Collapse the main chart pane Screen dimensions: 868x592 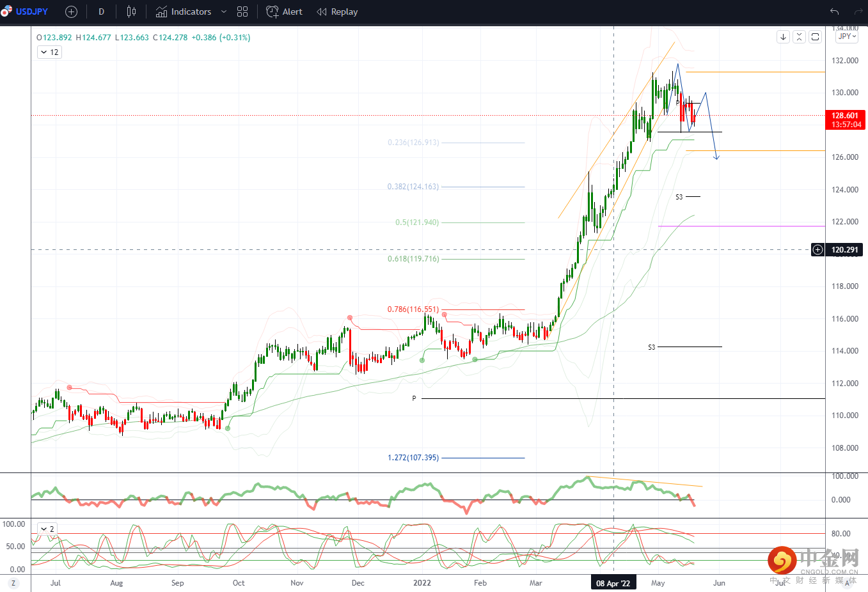799,37
